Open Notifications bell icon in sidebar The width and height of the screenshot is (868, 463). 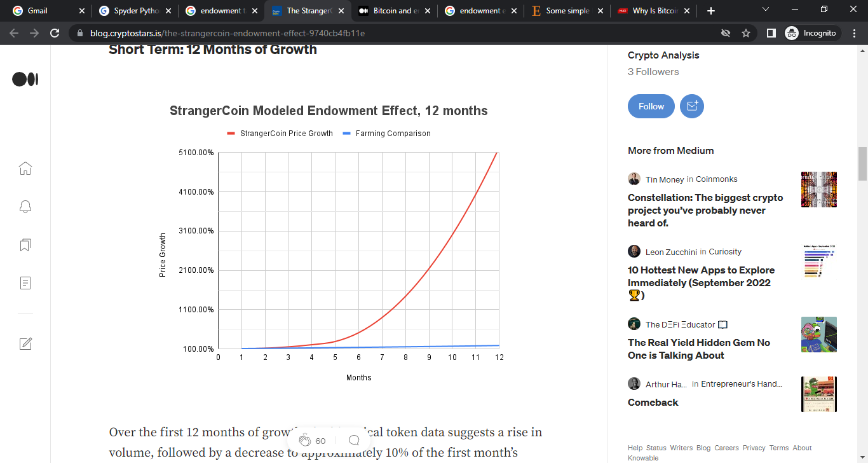coord(25,207)
